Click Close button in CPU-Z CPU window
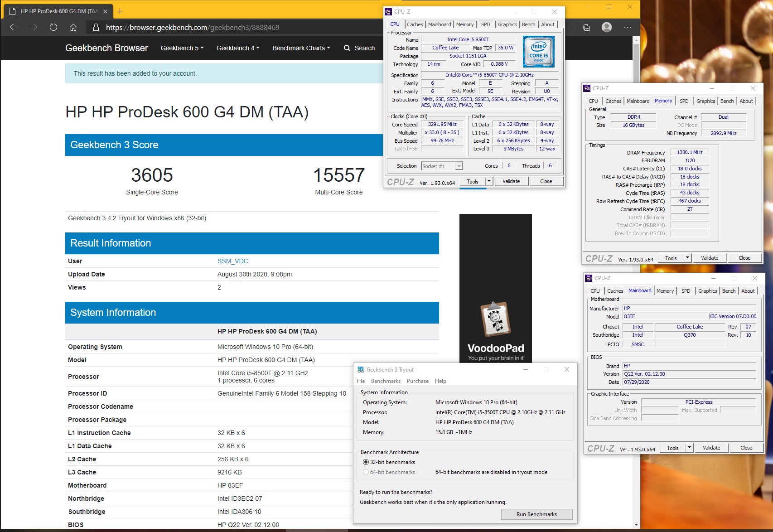 pos(546,181)
